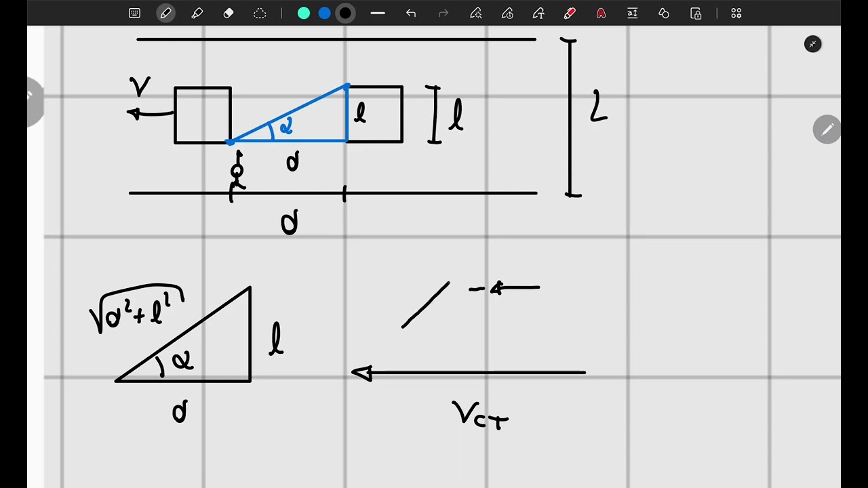Choose the teal pen color
This screenshot has width=868, height=488.
pos(304,13)
